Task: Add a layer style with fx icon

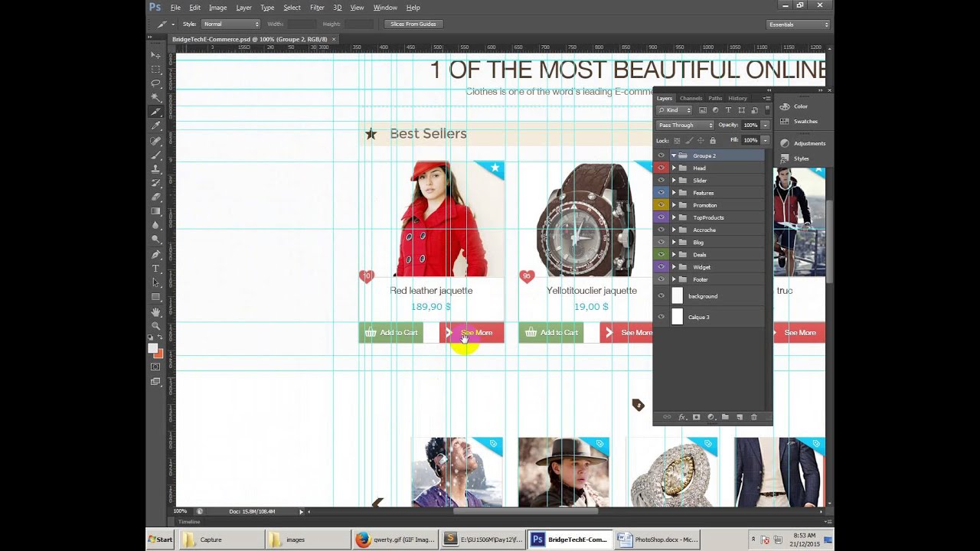Action: click(x=681, y=417)
